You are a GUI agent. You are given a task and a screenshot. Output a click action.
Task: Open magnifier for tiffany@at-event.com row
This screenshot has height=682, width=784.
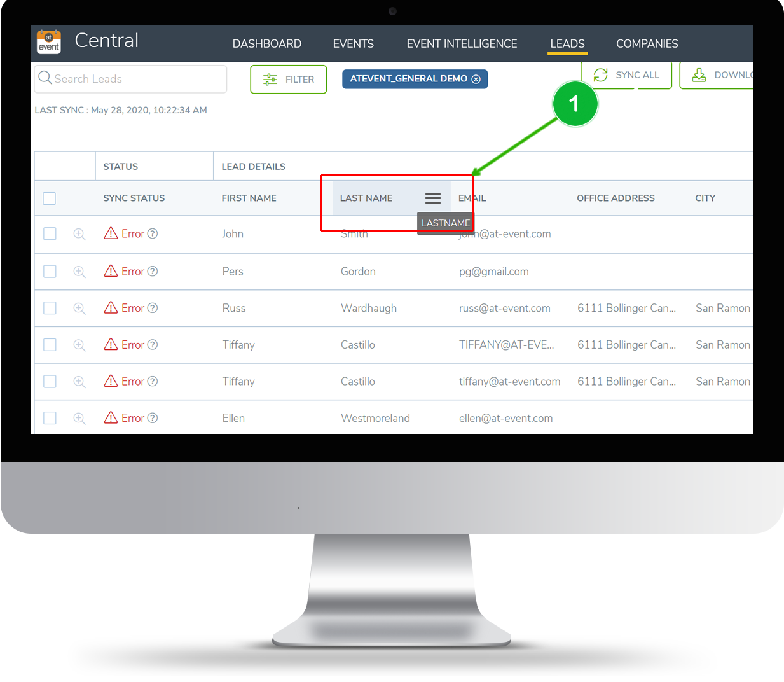(79, 382)
